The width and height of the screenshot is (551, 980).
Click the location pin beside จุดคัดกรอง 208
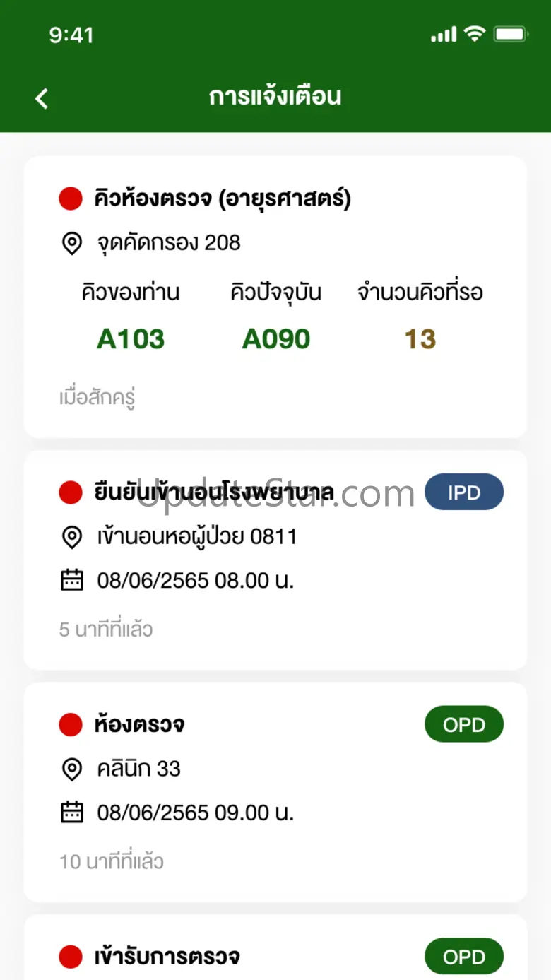pos(71,243)
